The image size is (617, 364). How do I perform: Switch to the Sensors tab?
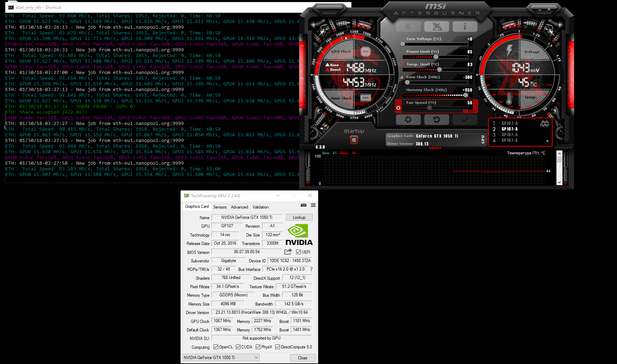pos(220,207)
